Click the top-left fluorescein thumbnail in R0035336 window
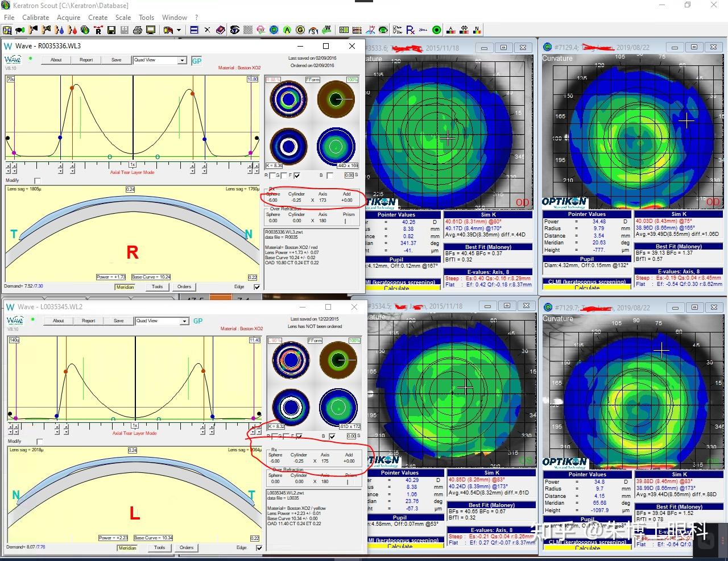 289,99
